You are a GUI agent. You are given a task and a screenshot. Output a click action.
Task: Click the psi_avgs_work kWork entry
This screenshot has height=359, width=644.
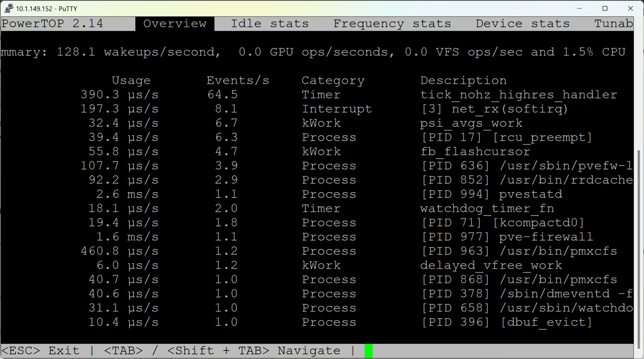tap(471, 123)
